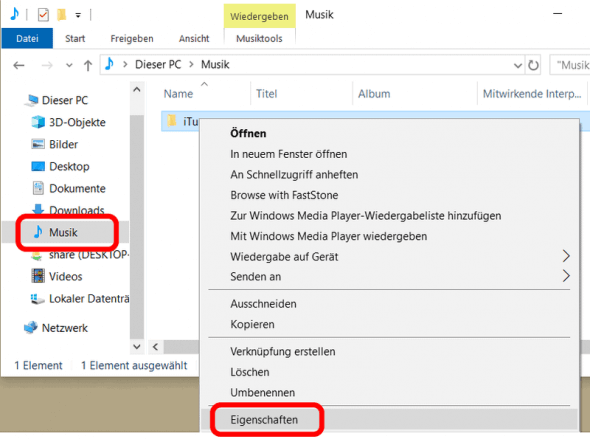This screenshot has width=590, height=439.
Task: Switch to the Start ribbon tab
Action: coord(75,38)
